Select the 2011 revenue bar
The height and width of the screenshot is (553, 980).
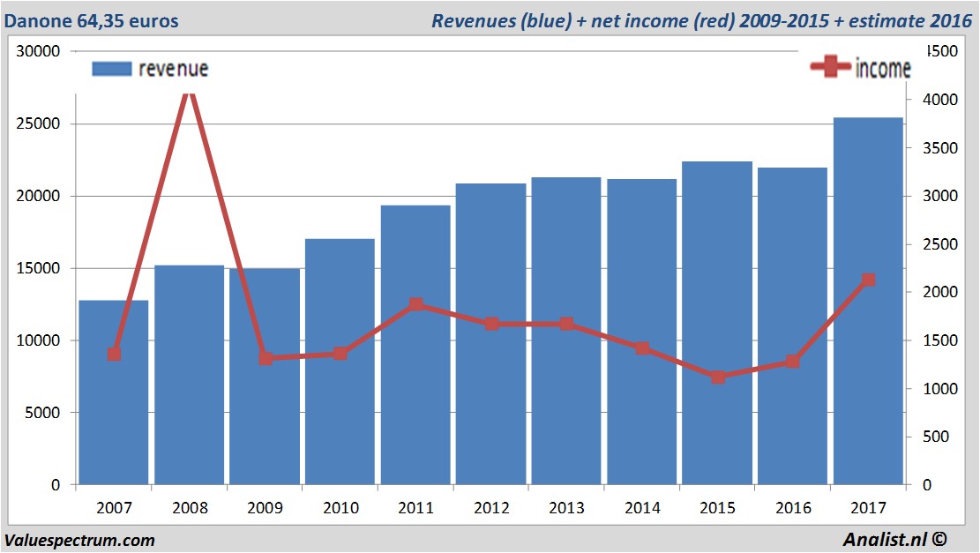[415, 345]
